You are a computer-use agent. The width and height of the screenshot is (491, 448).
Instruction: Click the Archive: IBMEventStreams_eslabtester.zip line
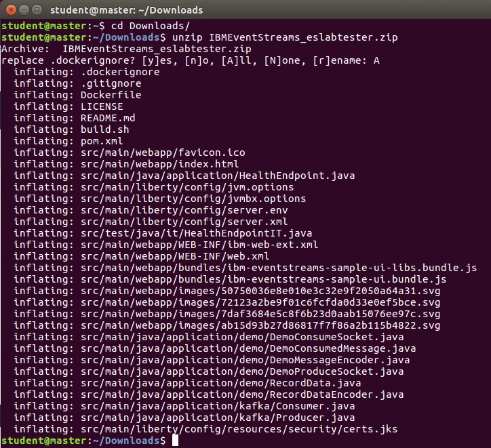pyautogui.click(x=126, y=49)
